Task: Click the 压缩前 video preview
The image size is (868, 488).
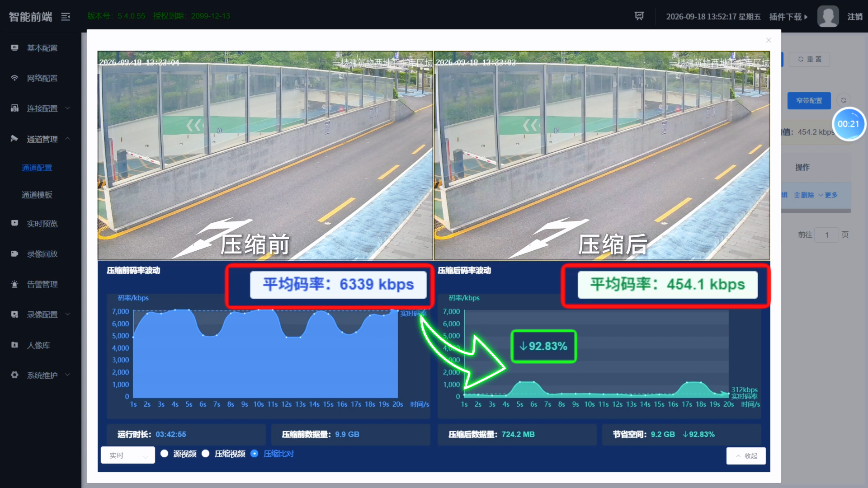Action: (265, 155)
